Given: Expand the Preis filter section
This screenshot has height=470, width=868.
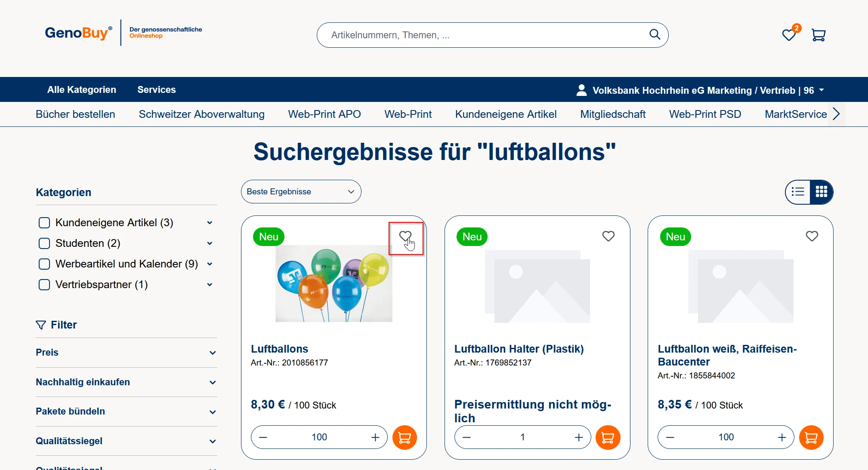Looking at the screenshot, I should 126,353.
